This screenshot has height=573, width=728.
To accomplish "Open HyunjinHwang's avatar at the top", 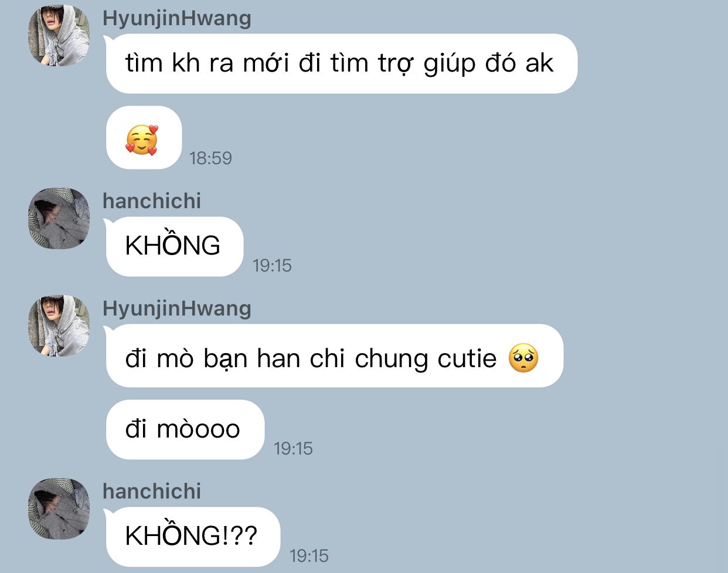I will point(59,35).
